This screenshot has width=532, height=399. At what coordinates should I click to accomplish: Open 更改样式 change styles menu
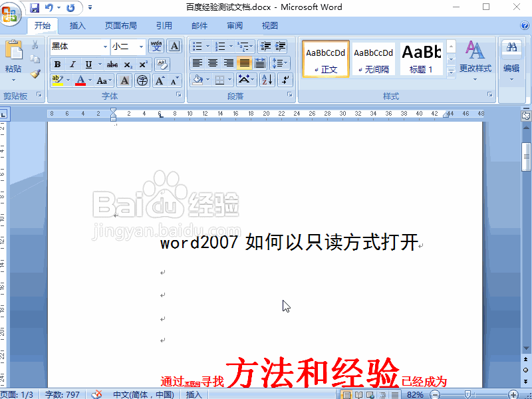click(475, 61)
